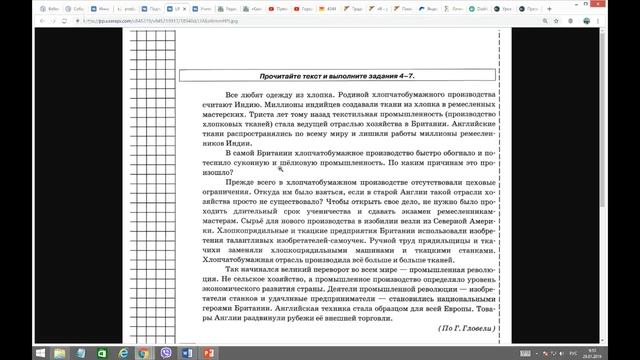Click the paragraph starting "Так начинался великий переворот"

[x=349, y=294]
